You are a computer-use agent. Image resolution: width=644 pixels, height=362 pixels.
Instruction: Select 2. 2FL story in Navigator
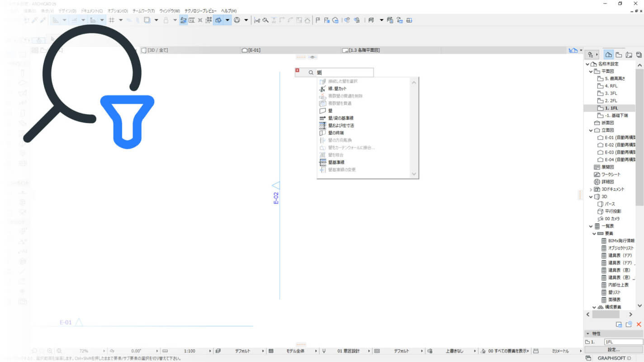611,101
